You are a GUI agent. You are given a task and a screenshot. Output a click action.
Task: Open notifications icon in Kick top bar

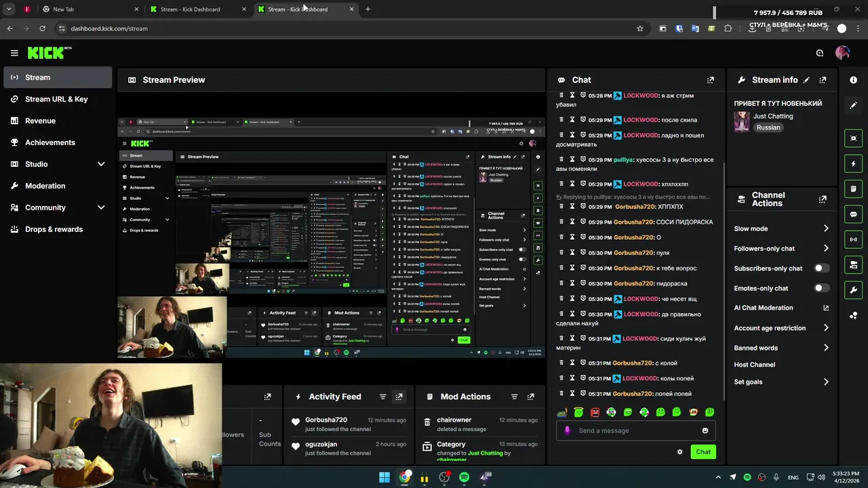click(x=820, y=53)
